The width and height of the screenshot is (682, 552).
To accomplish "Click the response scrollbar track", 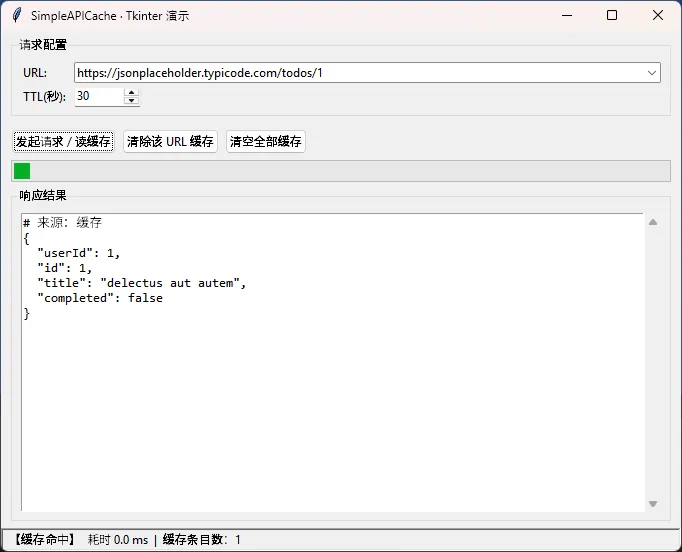I will click(652, 362).
